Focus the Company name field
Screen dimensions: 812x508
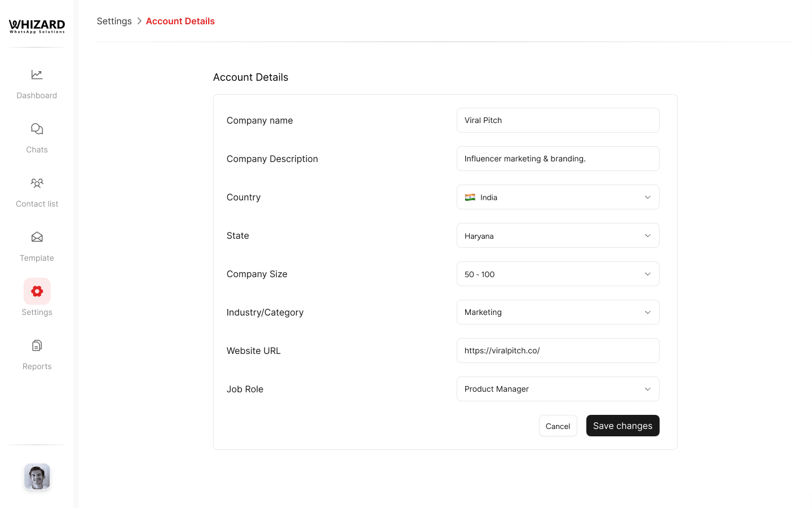tap(558, 121)
